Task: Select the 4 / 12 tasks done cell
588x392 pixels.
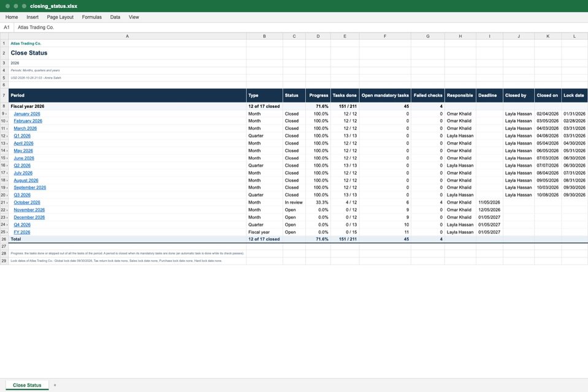Action: click(345, 202)
